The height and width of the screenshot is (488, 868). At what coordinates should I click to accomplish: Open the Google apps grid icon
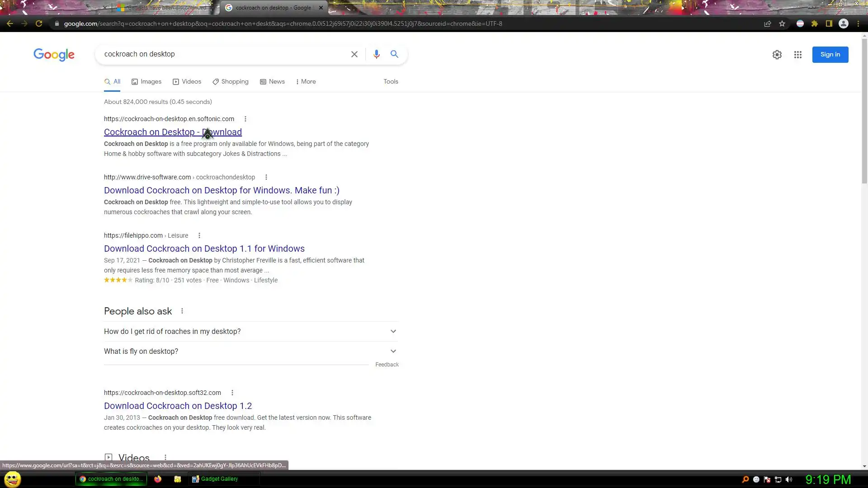click(x=797, y=55)
